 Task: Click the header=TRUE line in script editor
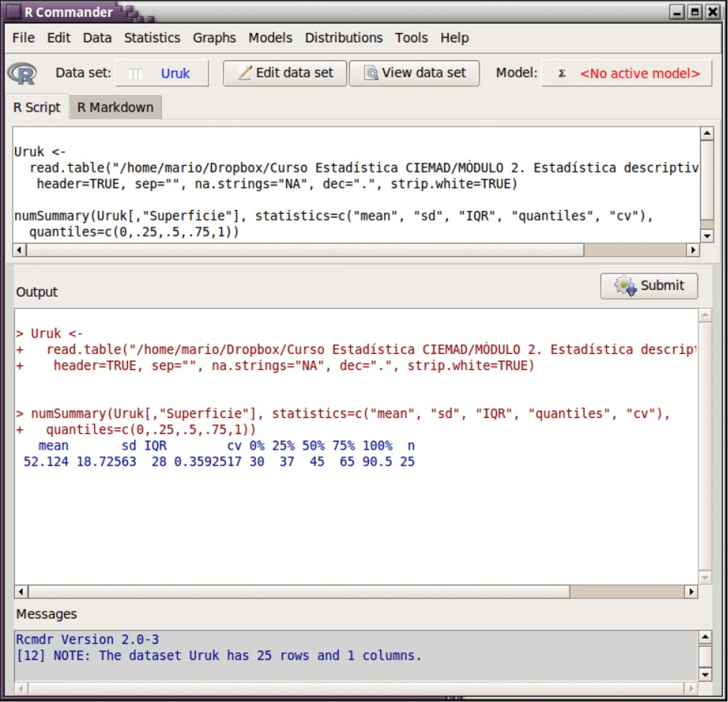[x=277, y=184]
